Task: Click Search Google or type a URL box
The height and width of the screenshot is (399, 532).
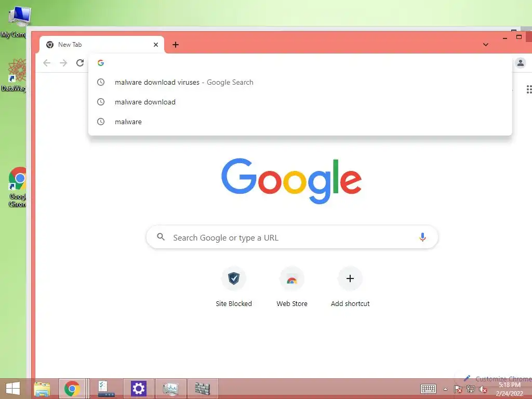Action: pos(292,237)
